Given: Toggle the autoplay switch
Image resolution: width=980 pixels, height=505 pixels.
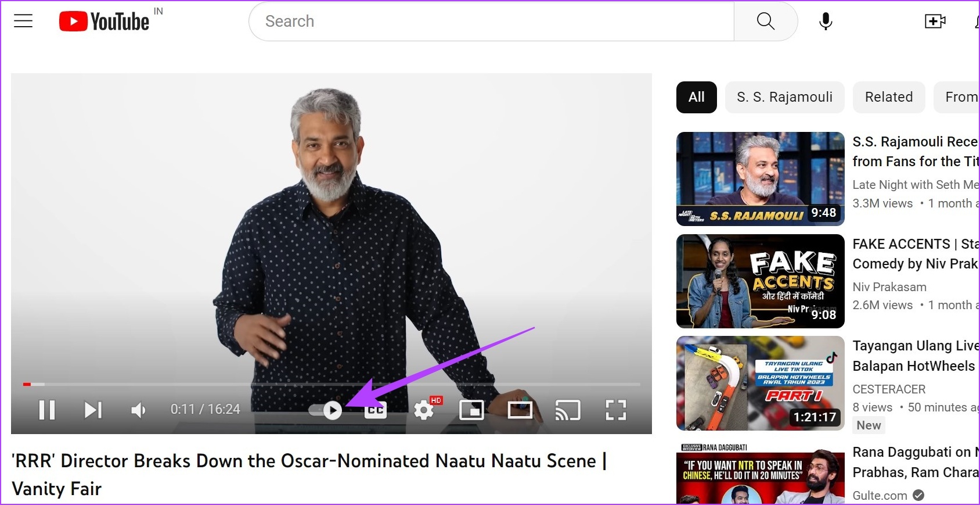Looking at the screenshot, I should (325, 410).
